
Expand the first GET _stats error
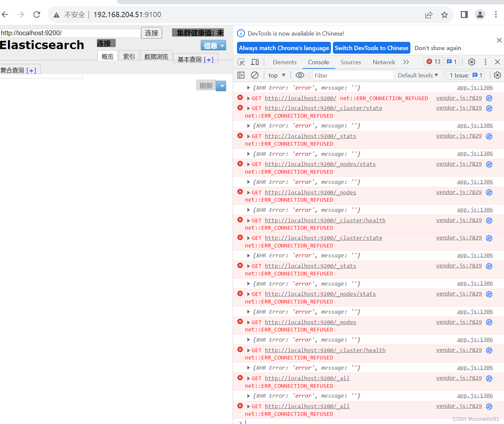pyautogui.click(x=249, y=136)
